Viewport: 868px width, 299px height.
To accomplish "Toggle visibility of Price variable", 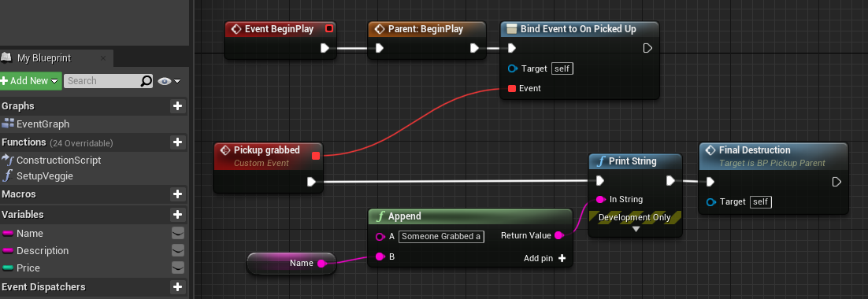I will coord(177,268).
